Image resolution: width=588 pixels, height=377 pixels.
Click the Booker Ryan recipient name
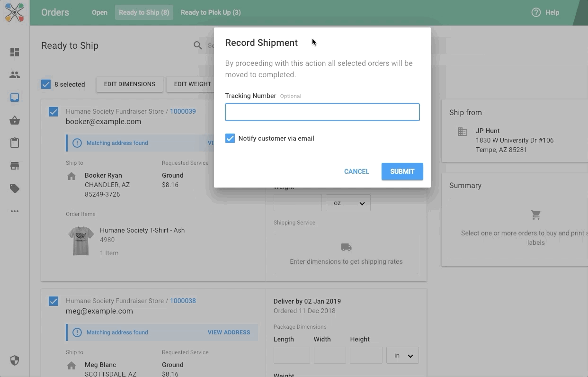pyautogui.click(x=103, y=175)
